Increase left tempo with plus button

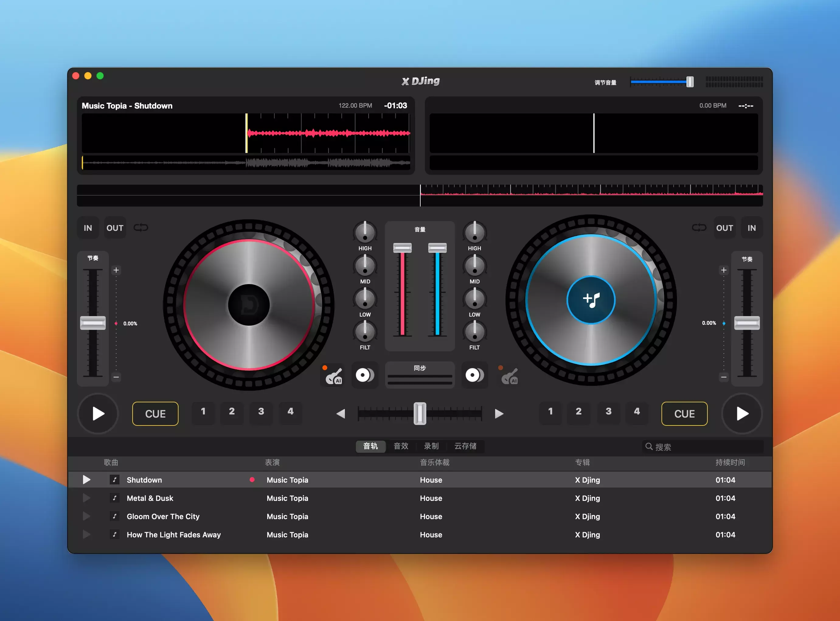point(116,270)
